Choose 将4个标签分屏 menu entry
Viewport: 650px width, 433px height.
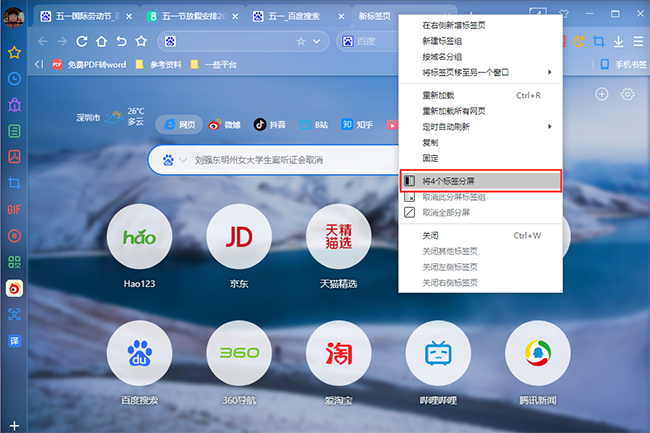tap(480, 181)
